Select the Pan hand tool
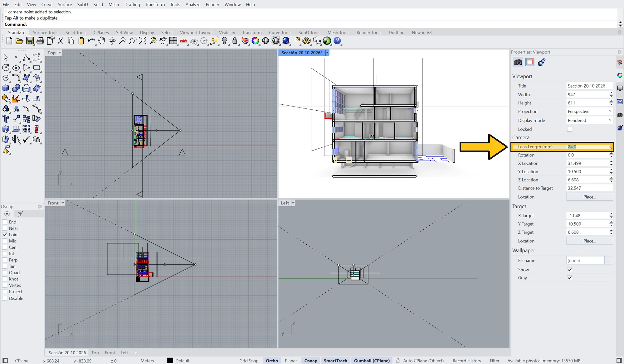 pos(102,41)
